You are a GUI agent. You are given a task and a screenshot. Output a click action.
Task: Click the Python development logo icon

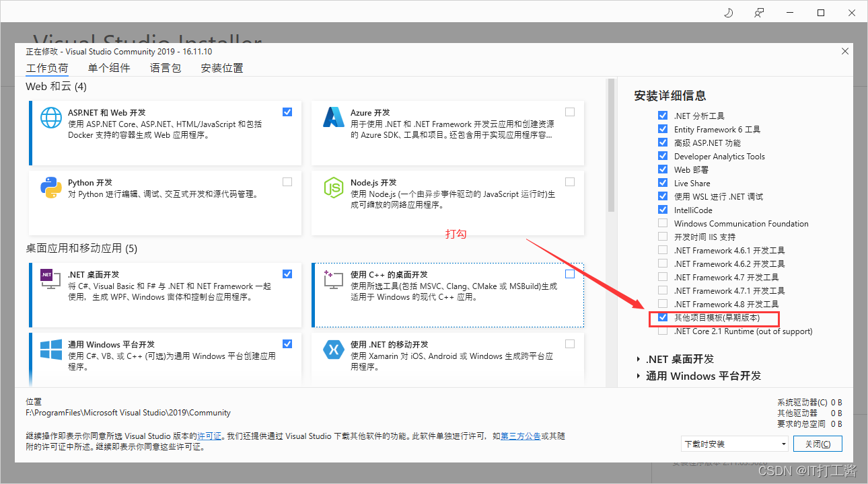coord(51,188)
